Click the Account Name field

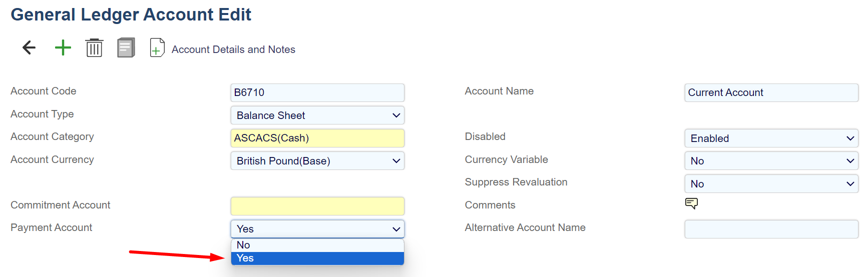(771, 92)
